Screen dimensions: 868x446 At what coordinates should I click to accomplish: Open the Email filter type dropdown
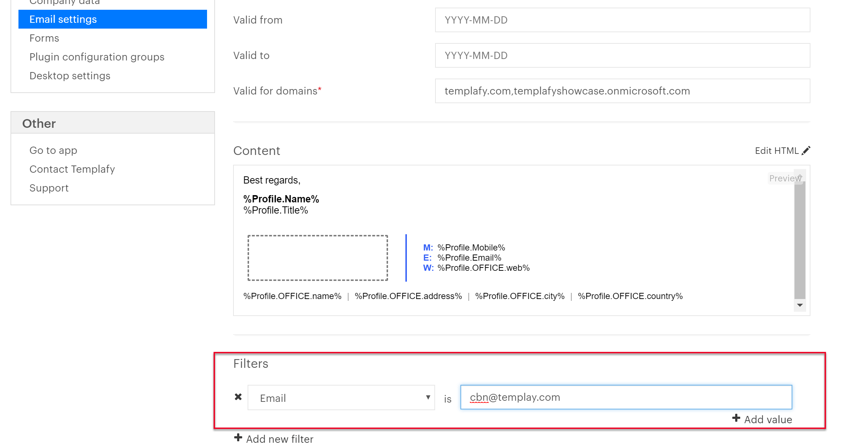point(428,397)
